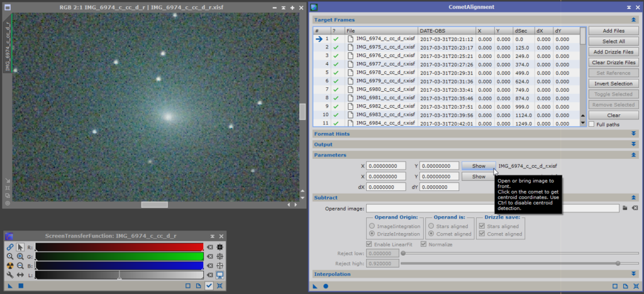Viewport: 644px width, 294px height.
Task: Click the wrench icon in ScreenTransferFunction
Action: click(10, 275)
